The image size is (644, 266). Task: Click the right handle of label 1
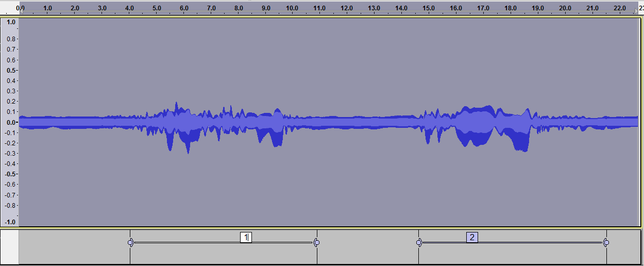(316, 242)
